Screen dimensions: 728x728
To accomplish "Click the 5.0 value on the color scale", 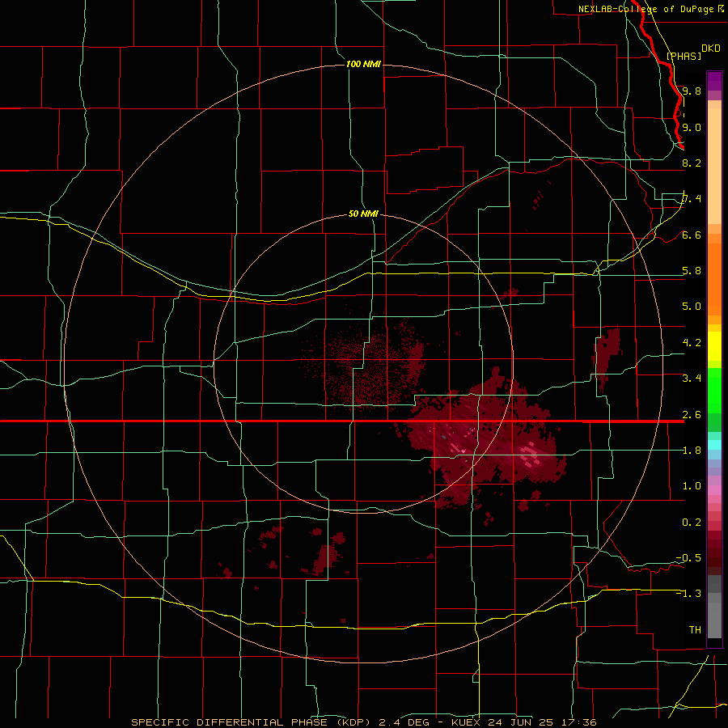I will 692,307.
